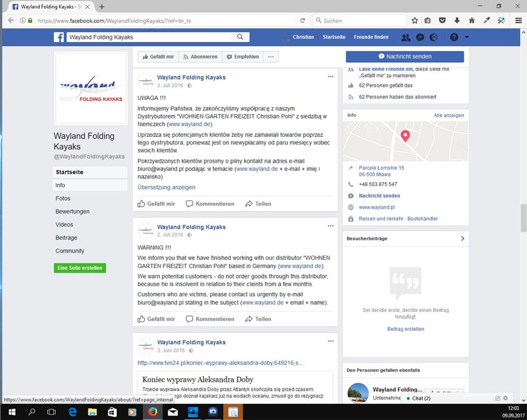Bookmark this page with the star icon

coord(415,21)
